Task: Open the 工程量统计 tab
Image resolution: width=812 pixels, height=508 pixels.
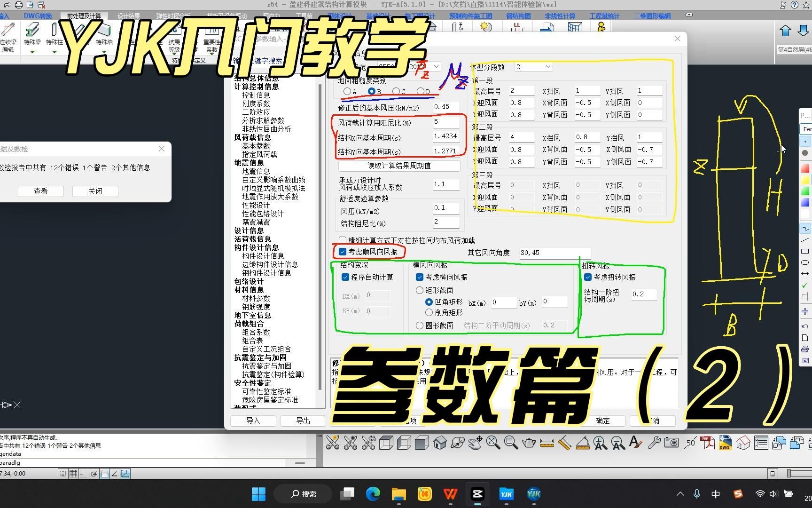Action: point(605,16)
